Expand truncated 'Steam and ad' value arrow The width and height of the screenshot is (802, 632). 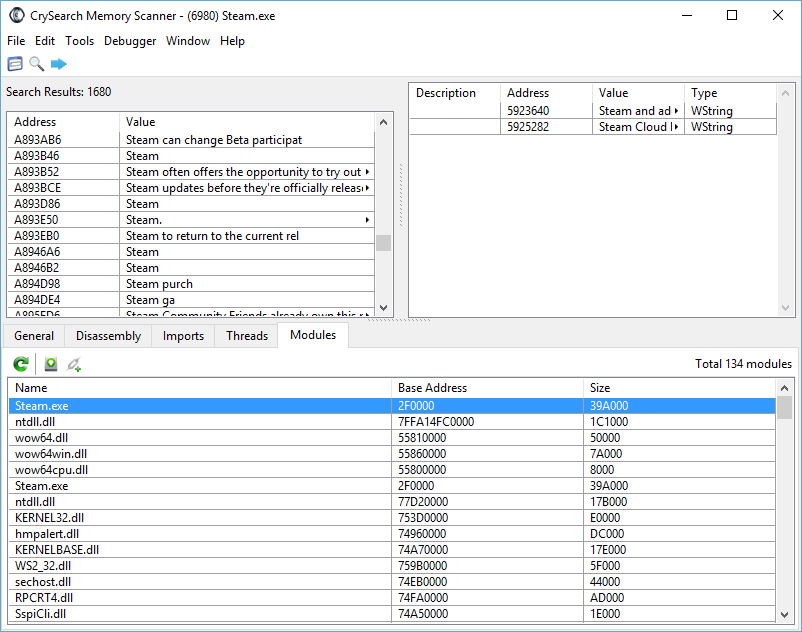677,111
